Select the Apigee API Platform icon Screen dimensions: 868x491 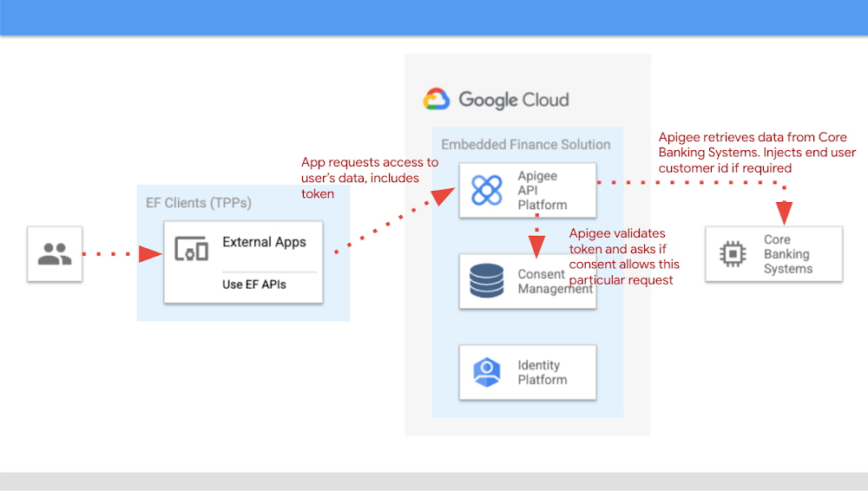point(486,190)
